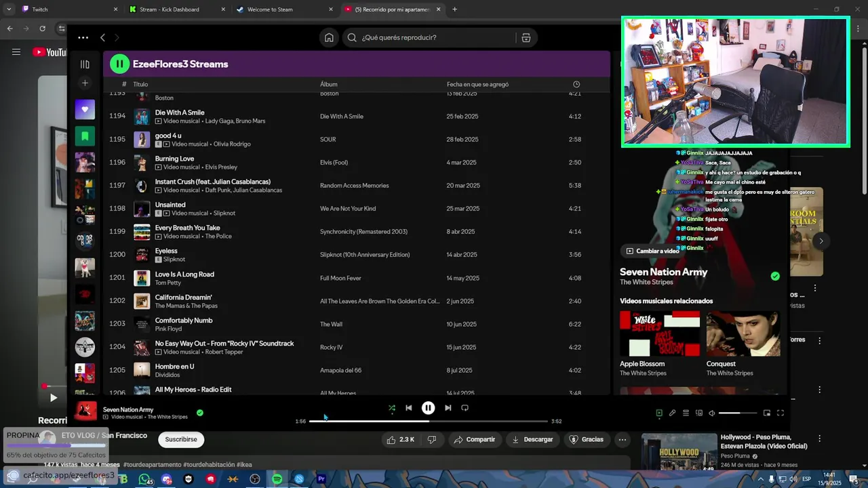The height and width of the screenshot is (488, 868).
Task: Open Spotify mini player icon
Action: pos(767,413)
